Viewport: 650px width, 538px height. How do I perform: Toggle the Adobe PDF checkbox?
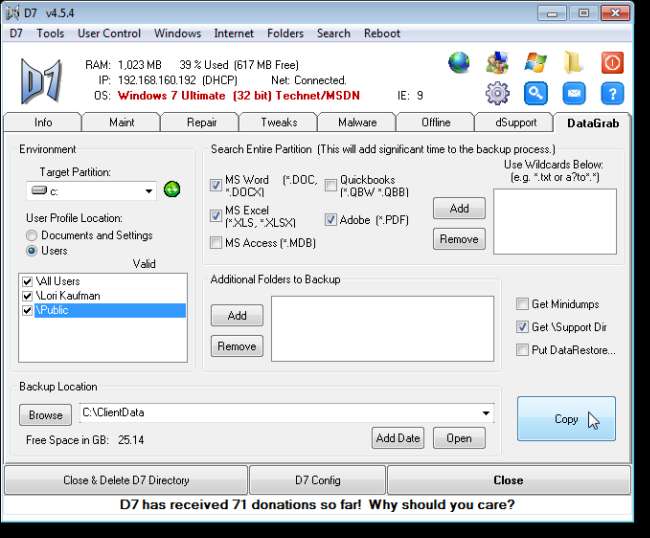[x=330, y=219]
